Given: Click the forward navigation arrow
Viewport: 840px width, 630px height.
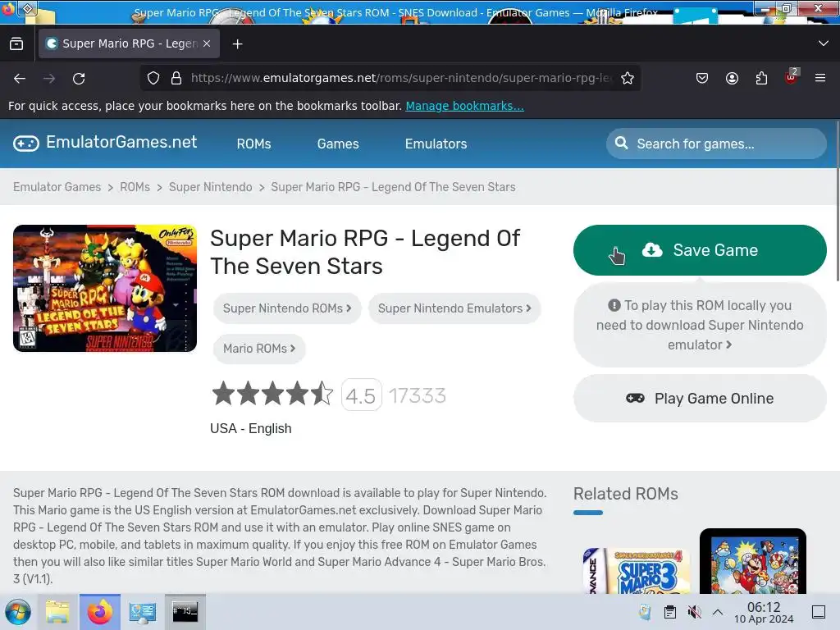Looking at the screenshot, I should coord(49,79).
